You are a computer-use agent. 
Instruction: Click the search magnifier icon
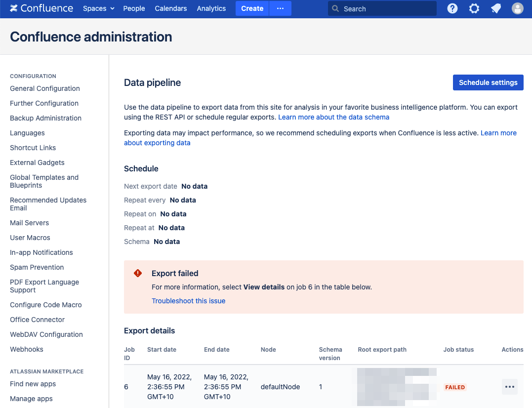click(335, 8)
